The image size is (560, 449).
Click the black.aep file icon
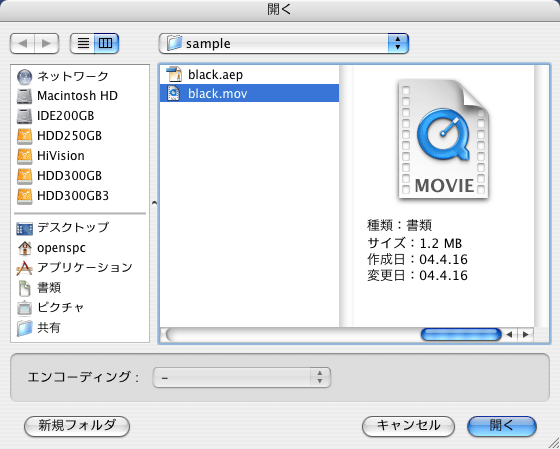pos(174,74)
